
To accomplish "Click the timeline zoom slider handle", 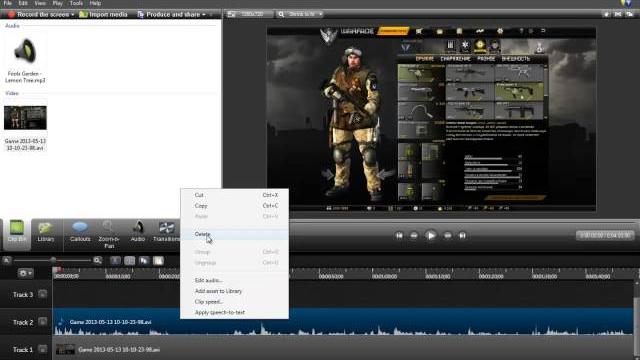I will [x=53, y=260].
